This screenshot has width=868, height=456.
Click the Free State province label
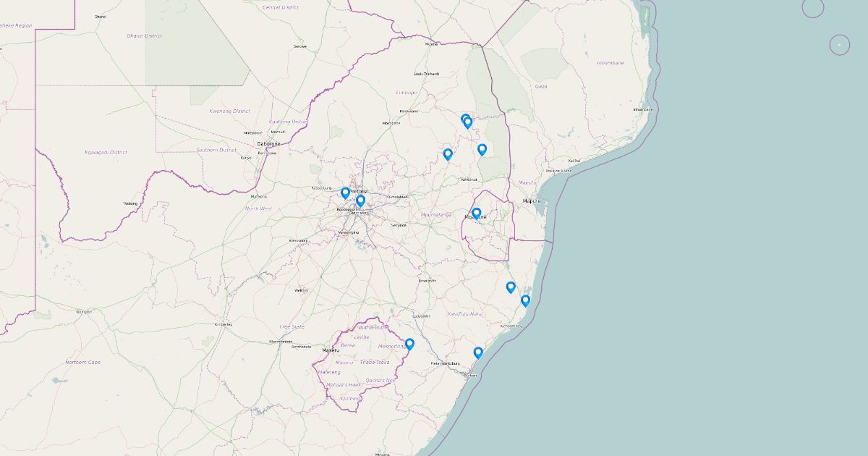(292, 326)
